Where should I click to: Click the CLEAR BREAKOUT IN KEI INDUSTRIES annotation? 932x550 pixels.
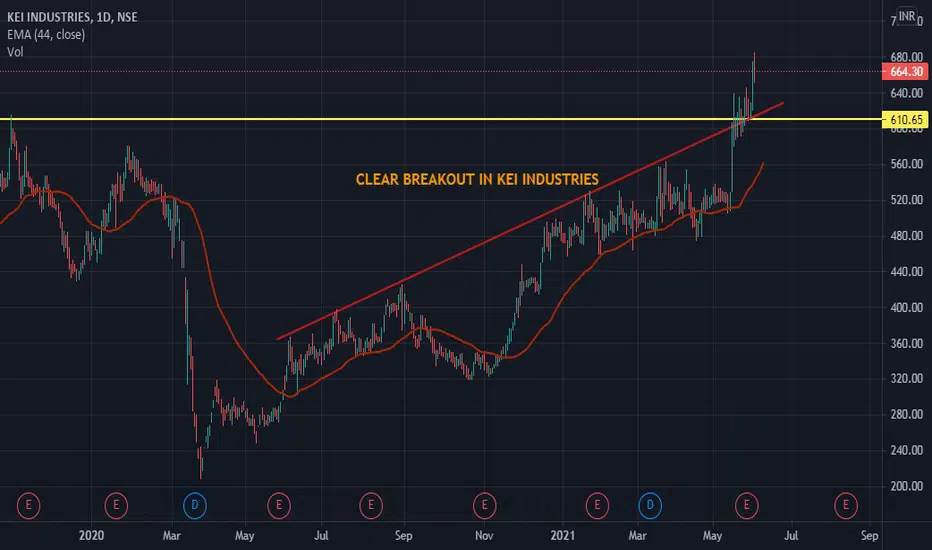(x=477, y=180)
